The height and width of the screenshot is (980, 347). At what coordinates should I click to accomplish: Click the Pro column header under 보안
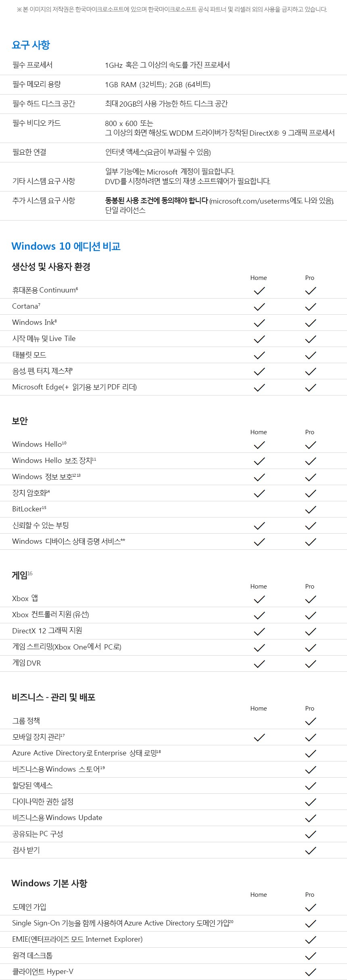309,432
